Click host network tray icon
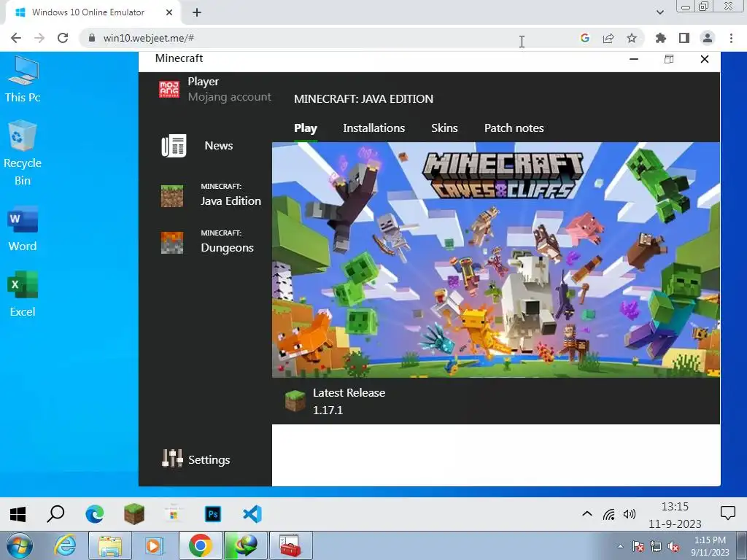Viewport: 747px width, 560px height. [656, 547]
